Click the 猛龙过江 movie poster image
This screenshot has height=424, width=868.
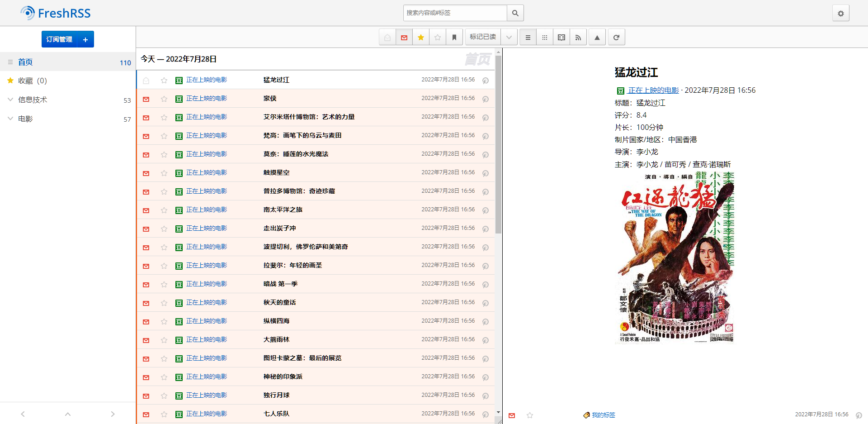coord(675,258)
